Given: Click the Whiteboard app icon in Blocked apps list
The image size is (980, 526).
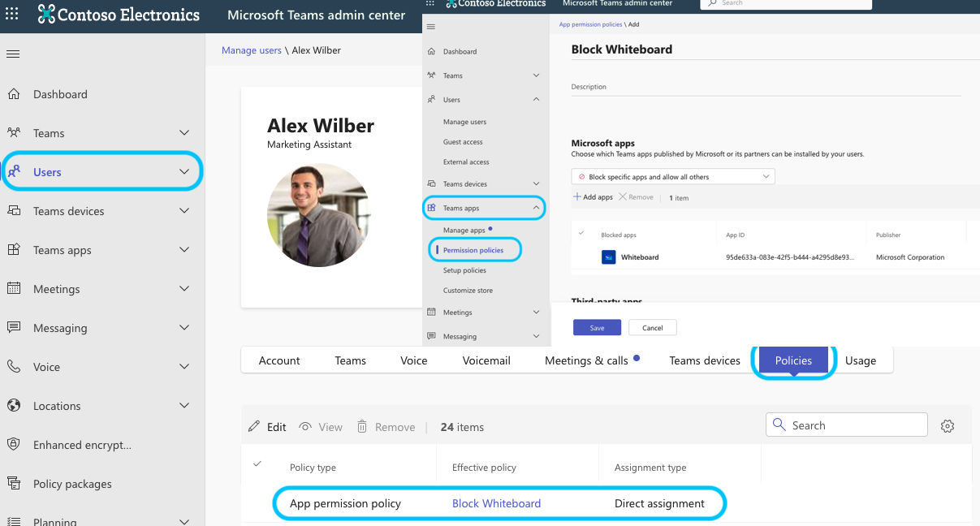Looking at the screenshot, I should [x=609, y=257].
